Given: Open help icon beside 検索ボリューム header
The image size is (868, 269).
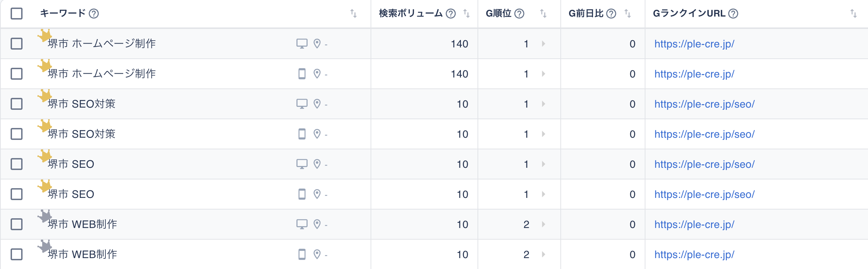Looking at the screenshot, I should 451,14.
